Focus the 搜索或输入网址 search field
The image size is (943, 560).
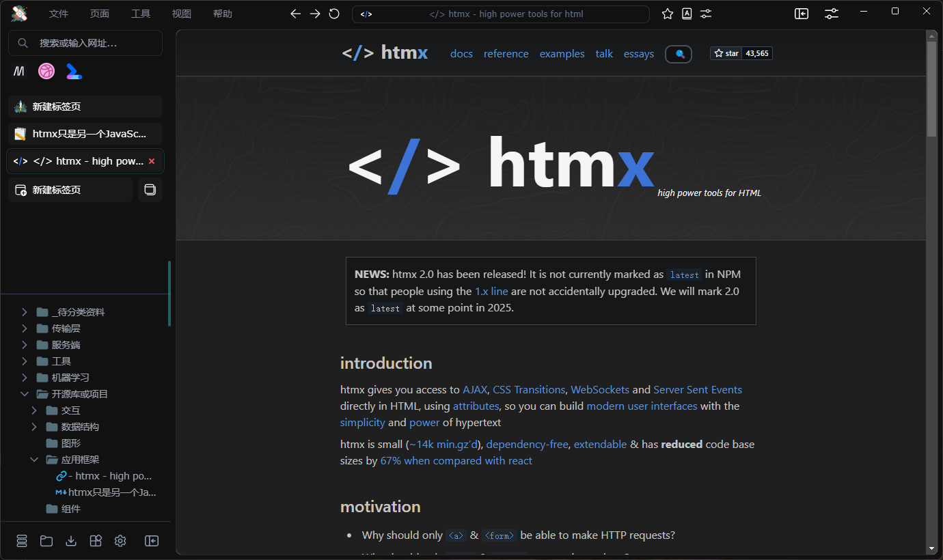[x=85, y=43]
